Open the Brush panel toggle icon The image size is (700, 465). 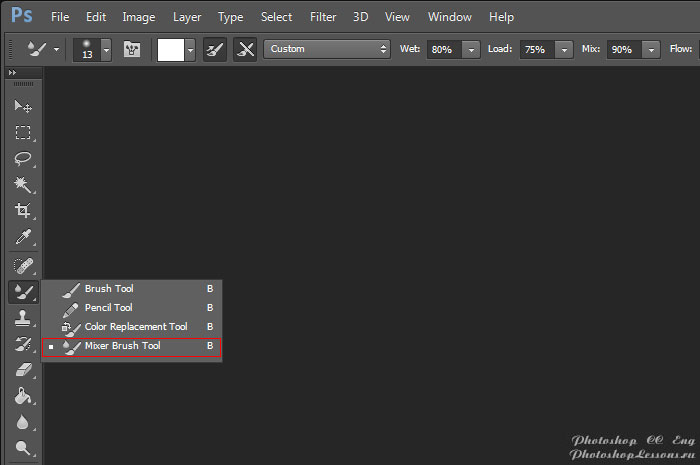point(132,49)
